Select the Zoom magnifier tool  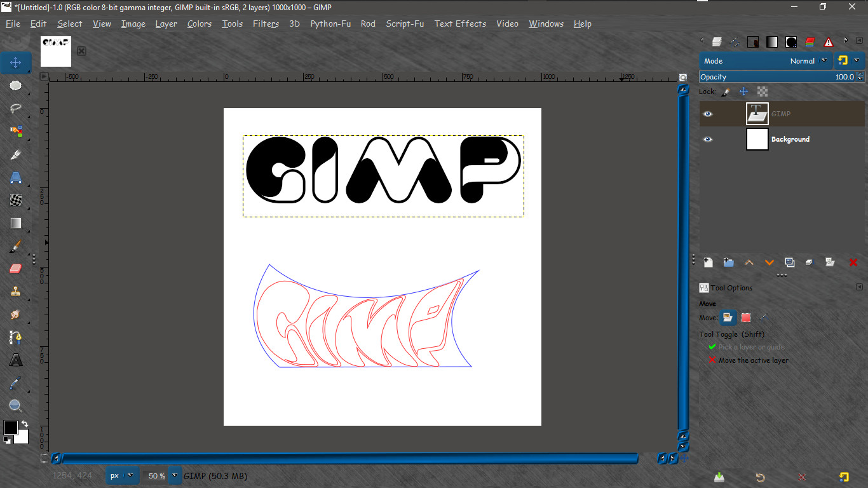(x=16, y=406)
